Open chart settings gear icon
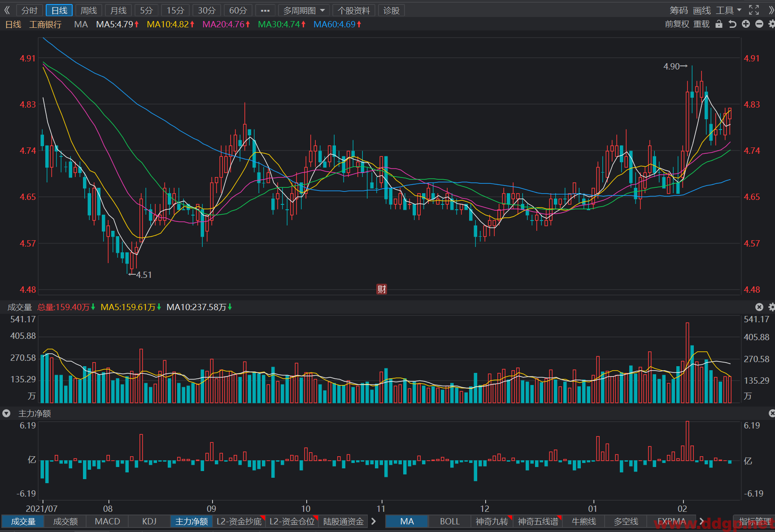Viewport: 775px width, 532px height. tap(772, 24)
